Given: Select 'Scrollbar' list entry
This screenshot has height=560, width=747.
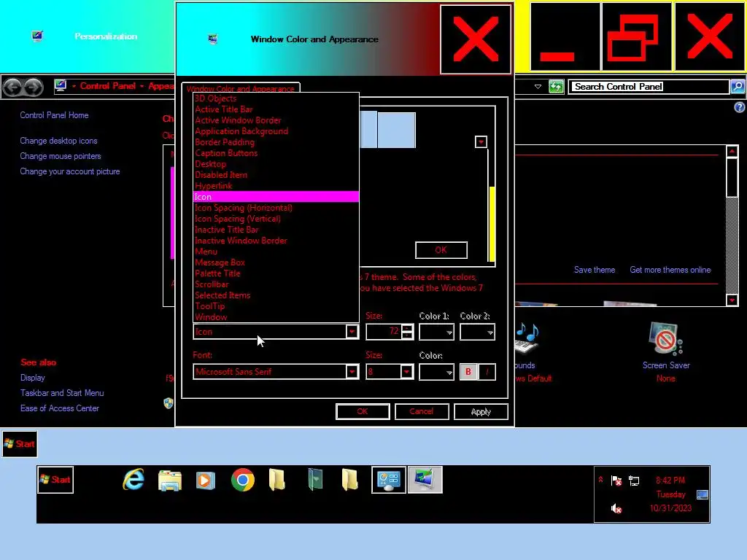Looking at the screenshot, I should pyautogui.click(x=276, y=285).
